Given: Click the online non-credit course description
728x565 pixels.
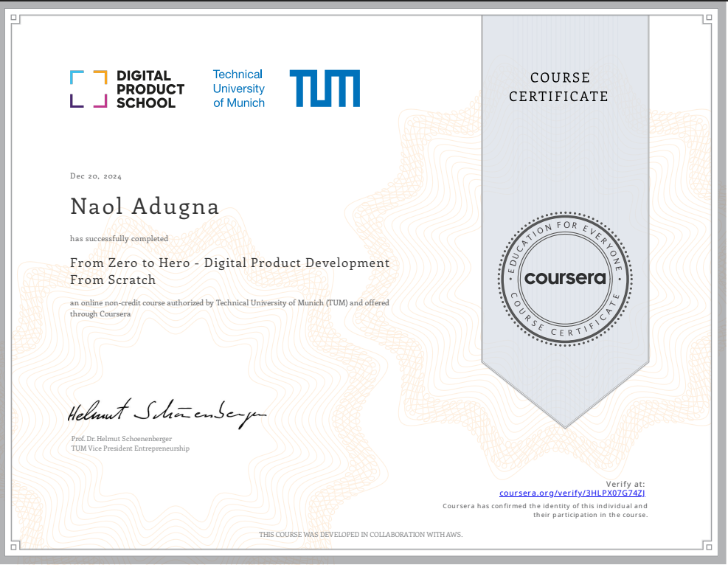Looking at the screenshot, I should [229, 308].
